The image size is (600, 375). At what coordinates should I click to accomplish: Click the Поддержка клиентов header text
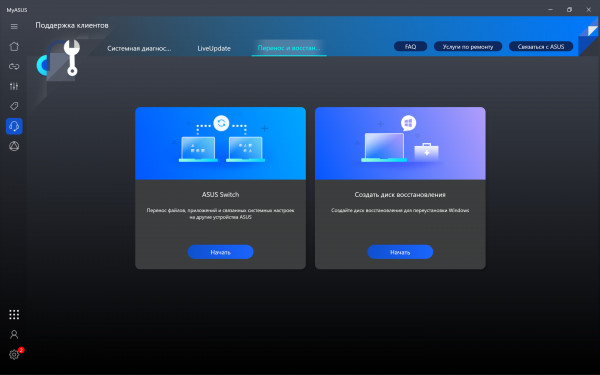72,25
